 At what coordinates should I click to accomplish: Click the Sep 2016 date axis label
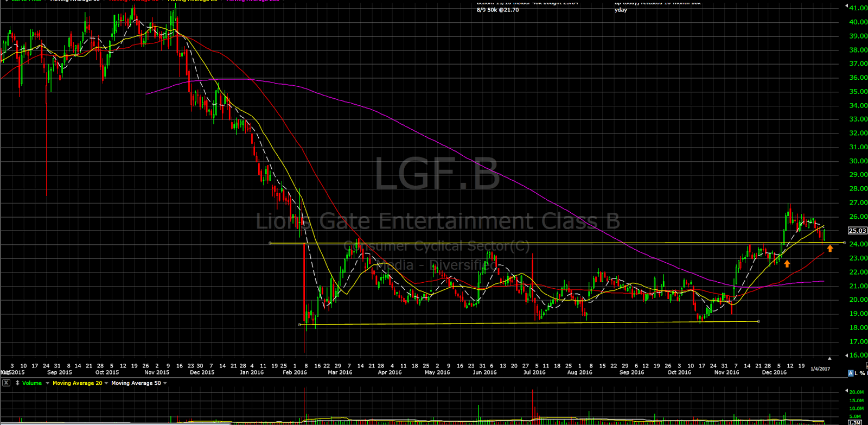tap(631, 372)
